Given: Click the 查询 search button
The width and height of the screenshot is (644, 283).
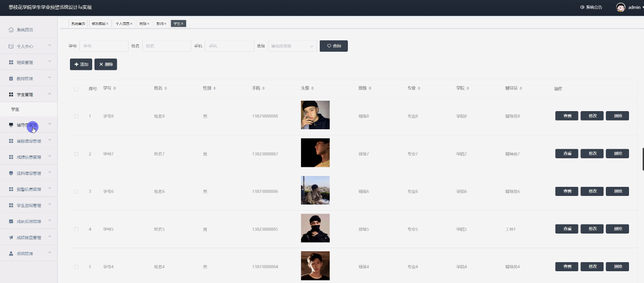Looking at the screenshot, I should [x=334, y=46].
